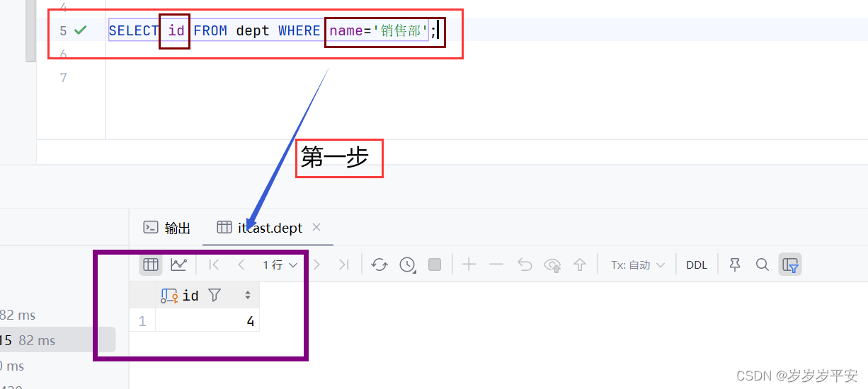Switch to table view in results toolbar
This screenshot has height=389, width=868.
(151, 265)
